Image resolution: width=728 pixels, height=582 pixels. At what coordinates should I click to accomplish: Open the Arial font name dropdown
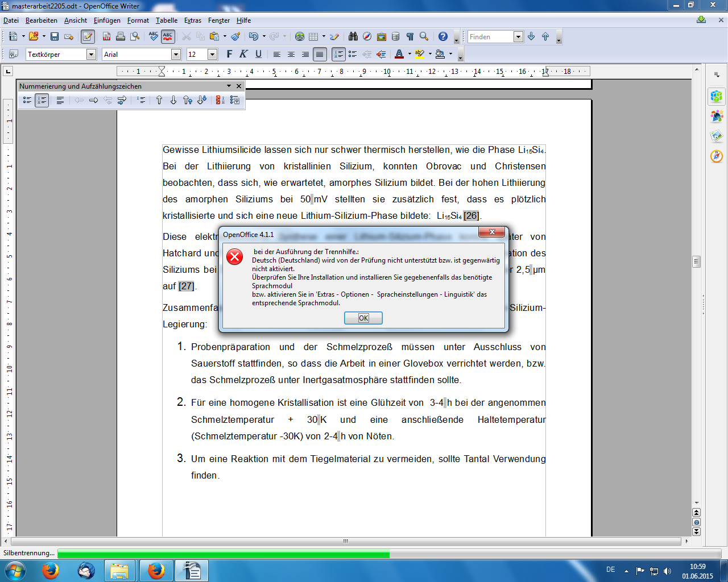click(x=176, y=54)
